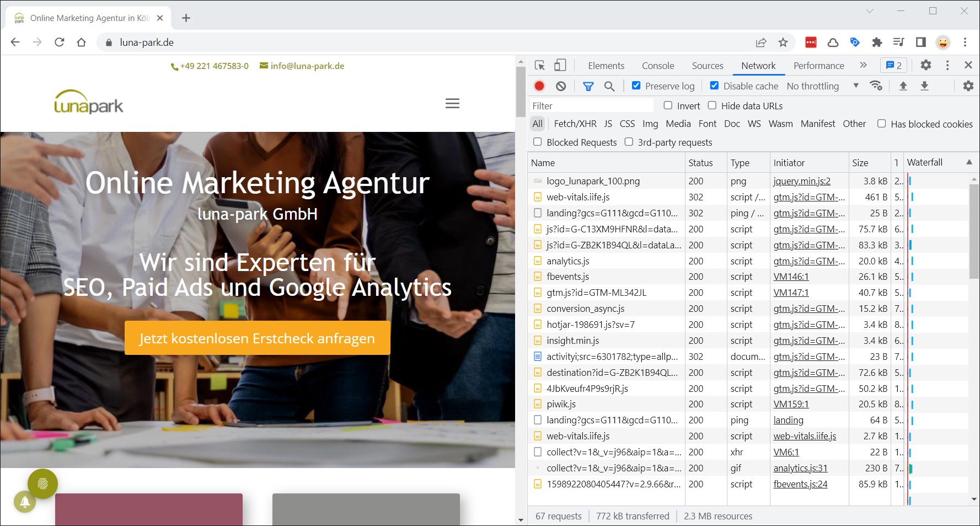Image resolution: width=980 pixels, height=526 pixels.
Task: Select the analytics.js request row
Action: click(x=748, y=261)
